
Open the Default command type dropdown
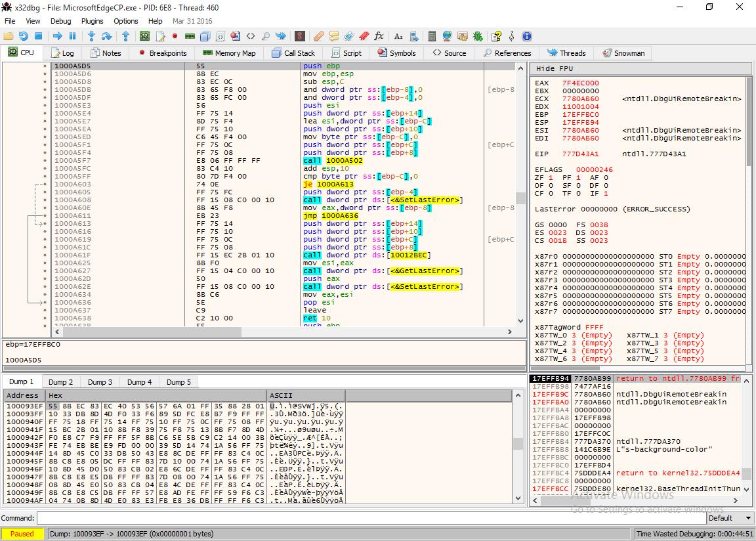click(728, 518)
